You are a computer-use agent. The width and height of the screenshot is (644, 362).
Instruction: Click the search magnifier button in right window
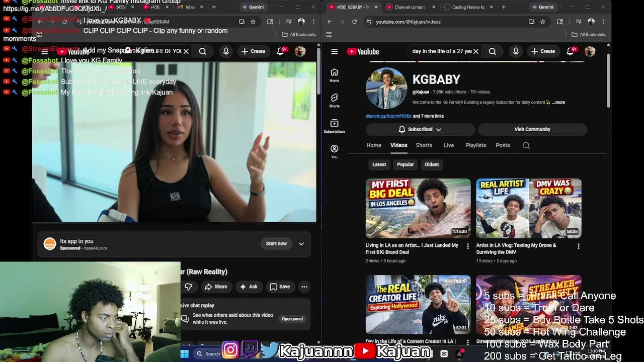pos(493,51)
